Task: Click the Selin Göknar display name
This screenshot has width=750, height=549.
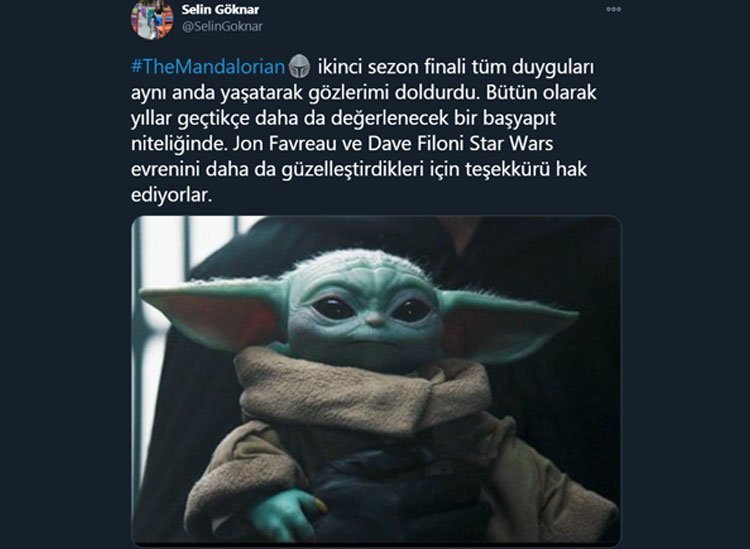Action: tap(220, 9)
